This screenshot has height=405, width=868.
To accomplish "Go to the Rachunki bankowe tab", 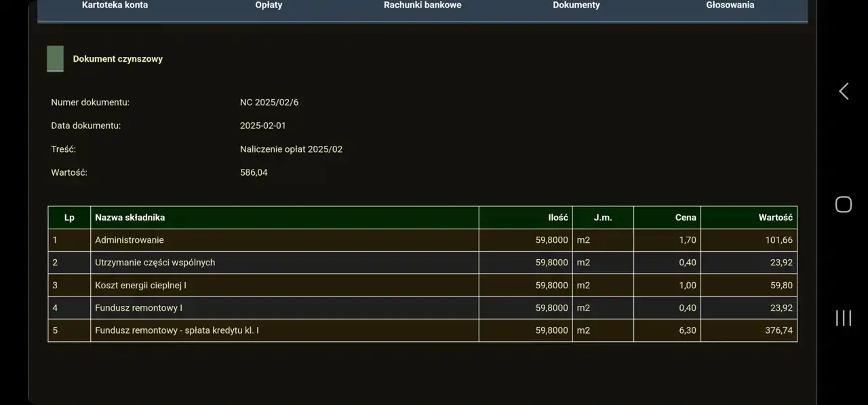I will click(422, 5).
